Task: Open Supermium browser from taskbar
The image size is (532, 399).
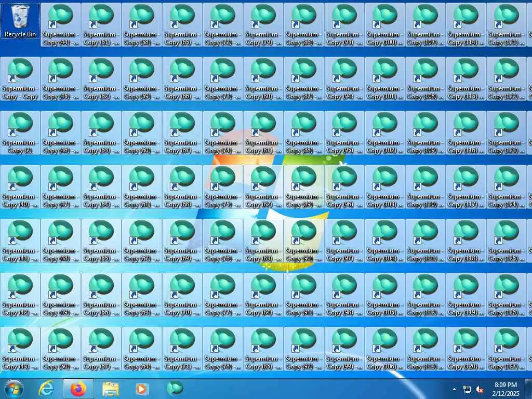Action: (175, 388)
